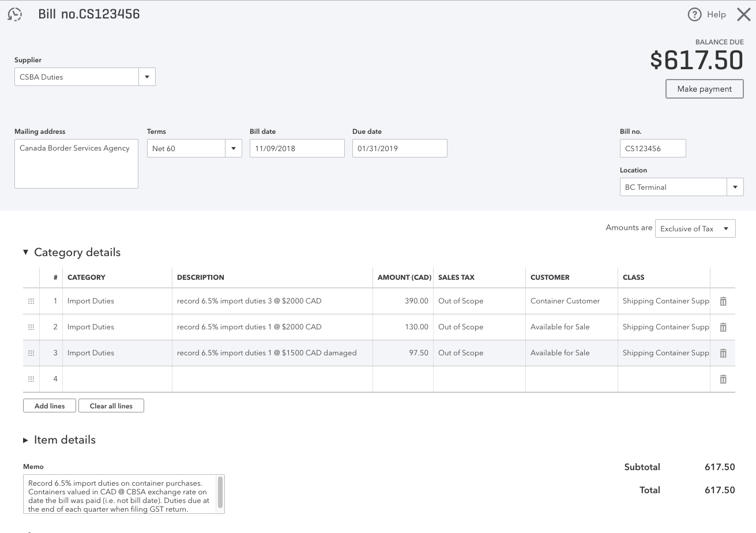Click the trash icon on empty line 4
The image size is (756, 533).
[x=723, y=379]
